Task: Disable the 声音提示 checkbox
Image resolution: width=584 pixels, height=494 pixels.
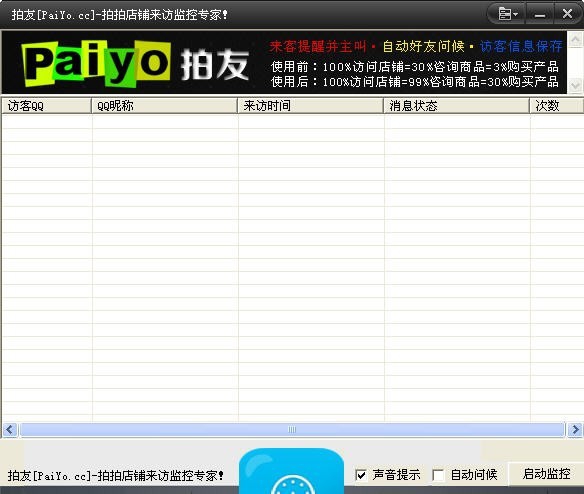Action: pos(361,475)
